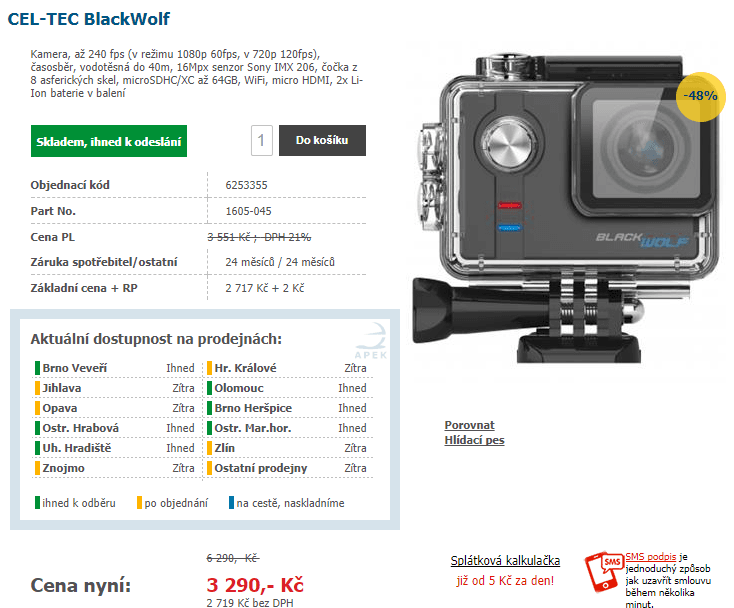Click the 'Cena nyní:' label
The width and height of the screenshot is (734, 608).
(x=81, y=586)
